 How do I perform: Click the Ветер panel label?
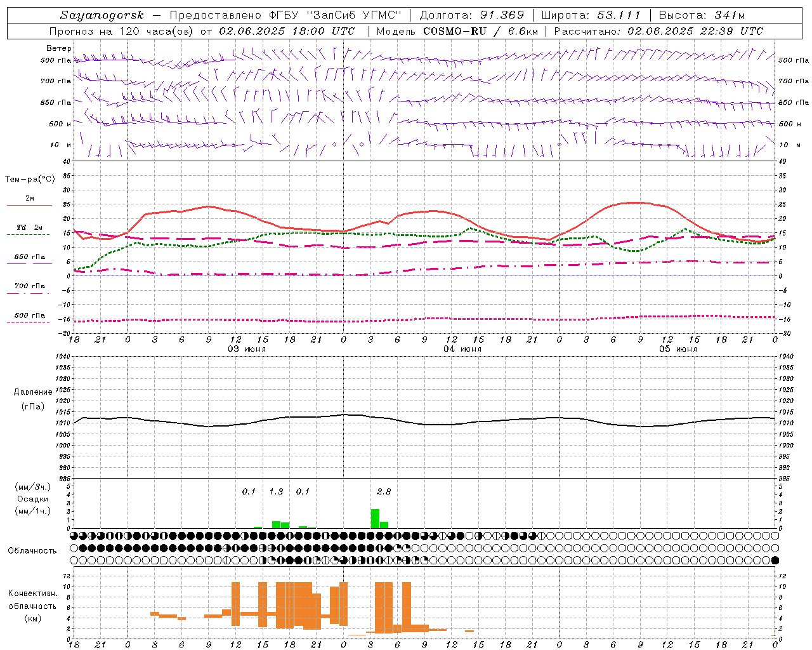(x=59, y=48)
